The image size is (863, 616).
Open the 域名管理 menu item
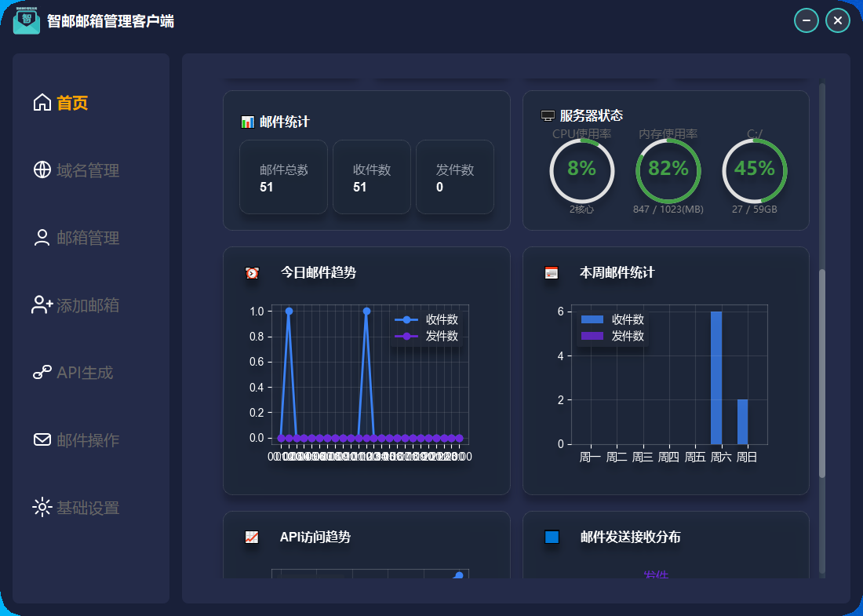[x=88, y=170]
